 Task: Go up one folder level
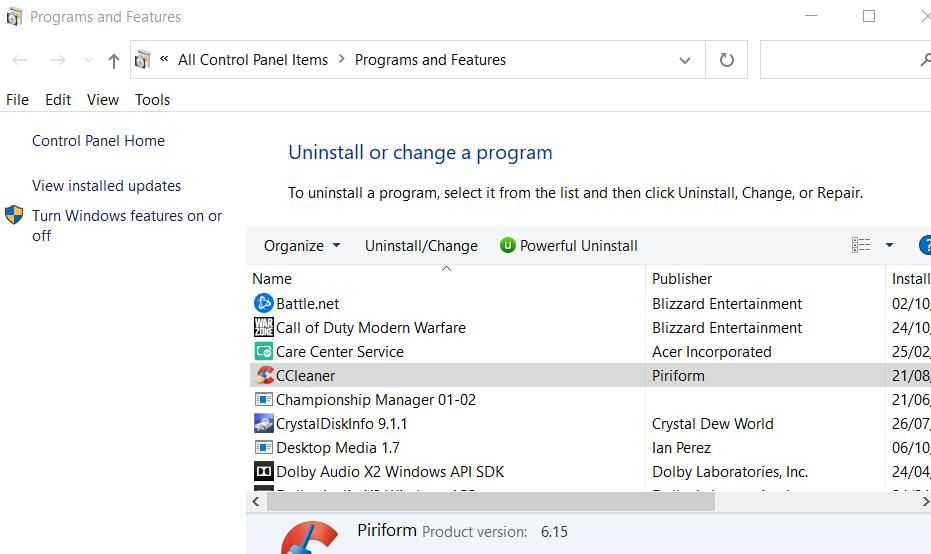[113, 60]
